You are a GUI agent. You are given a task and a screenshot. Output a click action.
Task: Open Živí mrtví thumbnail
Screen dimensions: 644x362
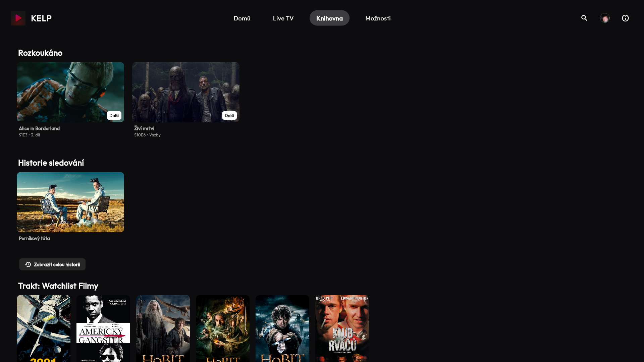pos(186,92)
